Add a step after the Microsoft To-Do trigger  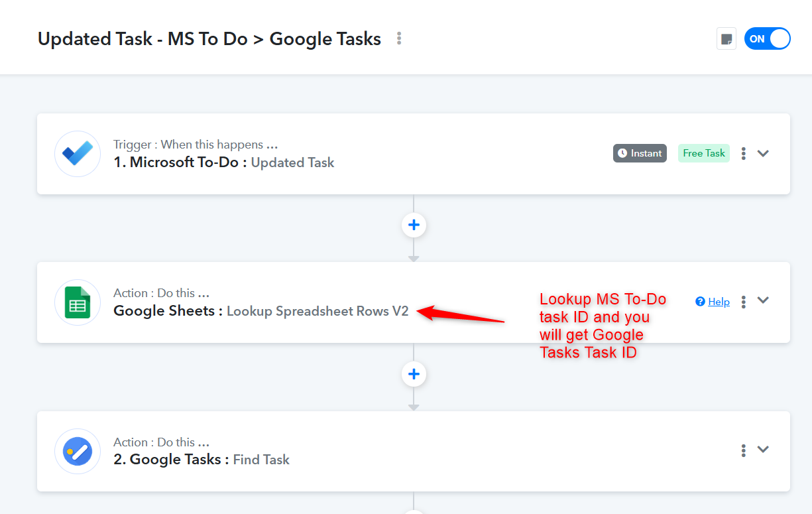(x=414, y=225)
